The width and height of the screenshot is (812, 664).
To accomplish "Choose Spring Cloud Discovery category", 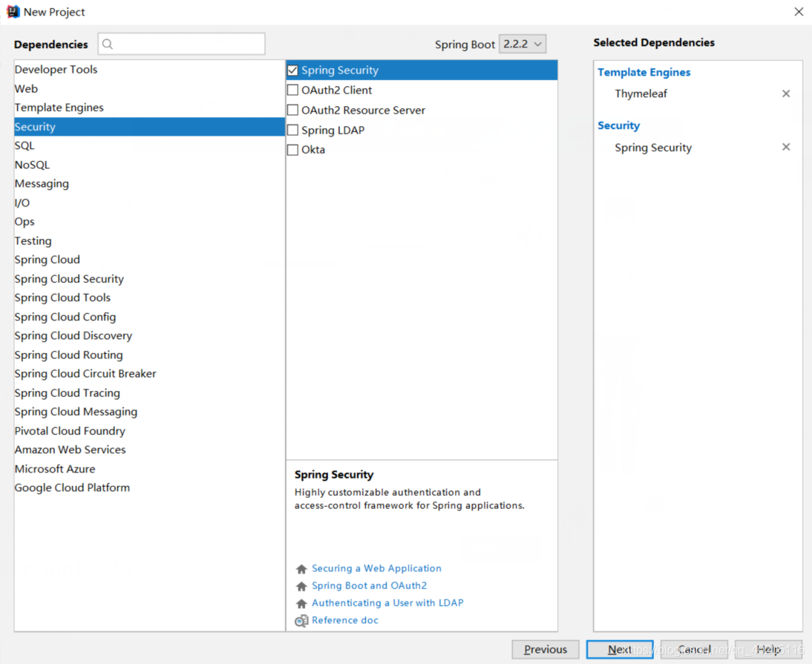I will pyautogui.click(x=149, y=336).
